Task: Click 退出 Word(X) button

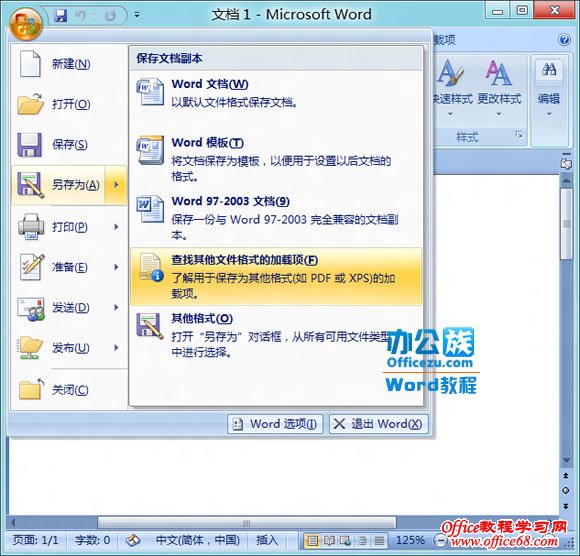Action: [378, 424]
